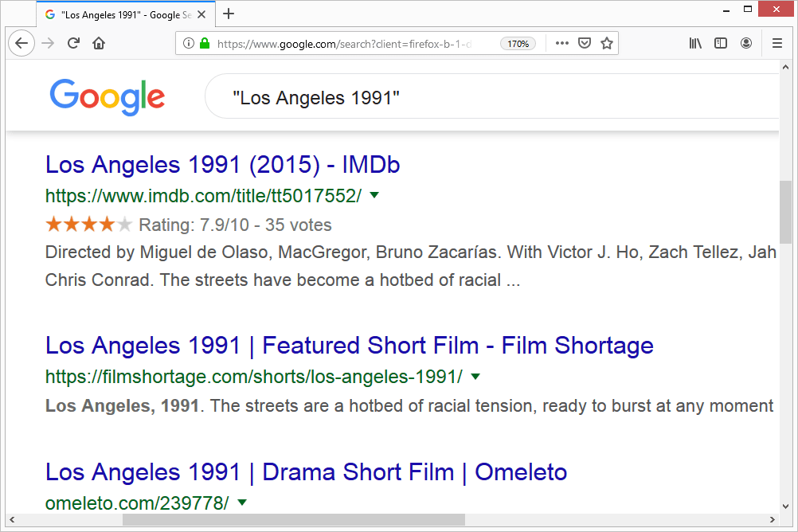Screen dimensions: 798x532
Task: Go back to the previous page
Action: [x=22, y=44]
